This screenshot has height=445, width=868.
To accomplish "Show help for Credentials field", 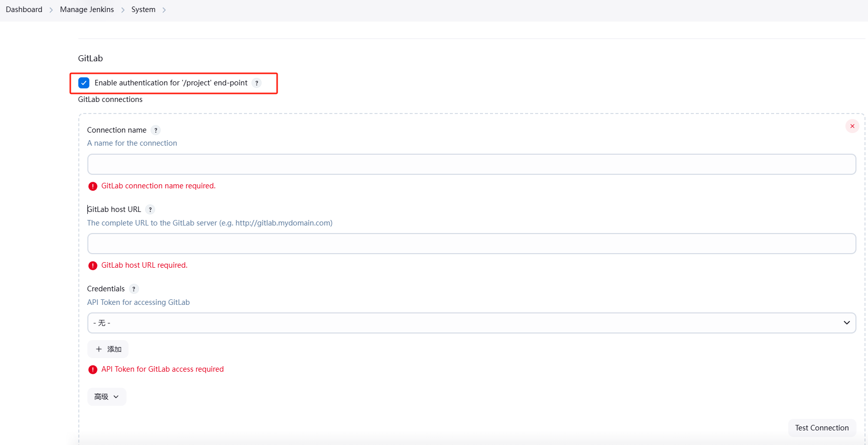I will [x=134, y=289].
